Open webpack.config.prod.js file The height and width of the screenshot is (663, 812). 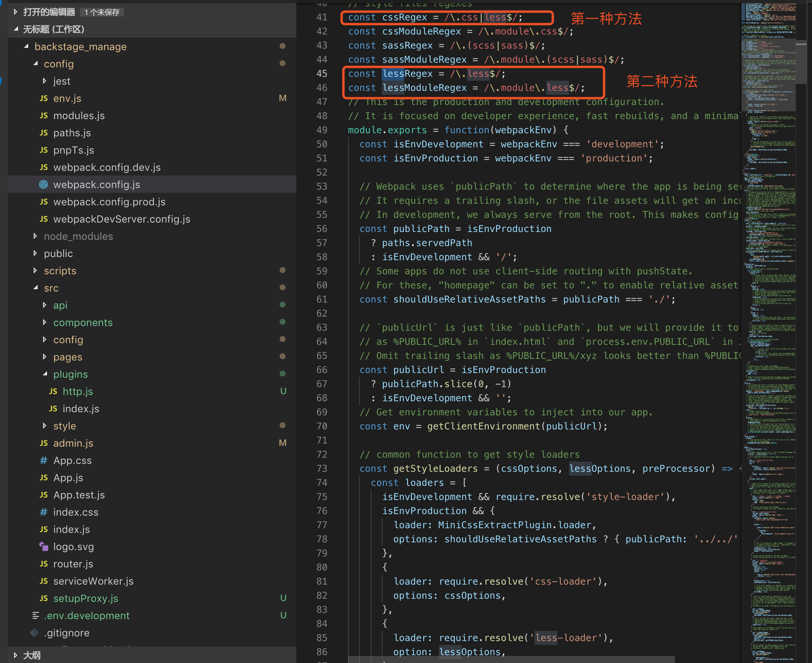pyautogui.click(x=109, y=202)
